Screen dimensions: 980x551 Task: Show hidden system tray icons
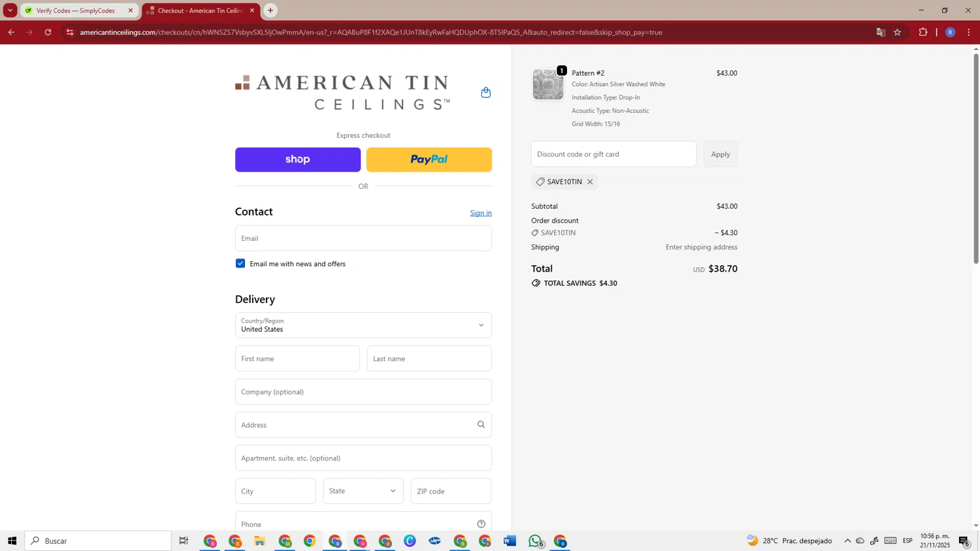(x=847, y=541)
